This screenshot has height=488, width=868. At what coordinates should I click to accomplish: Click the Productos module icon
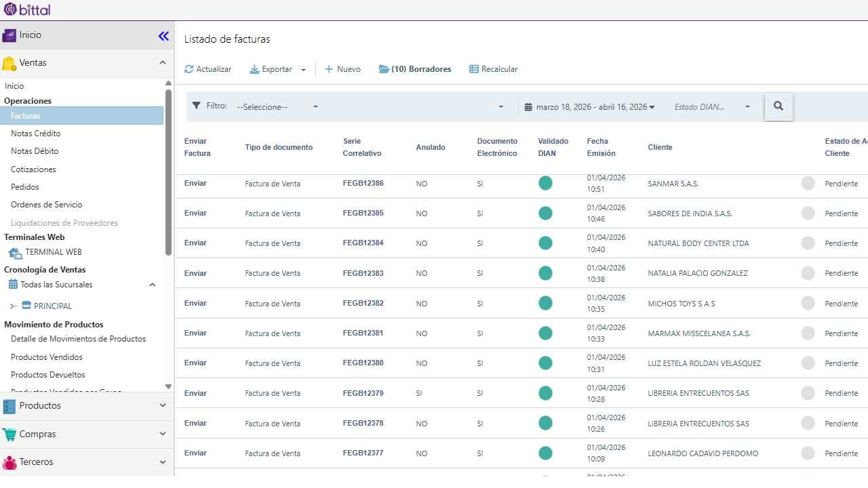click(x=9, y=406)
